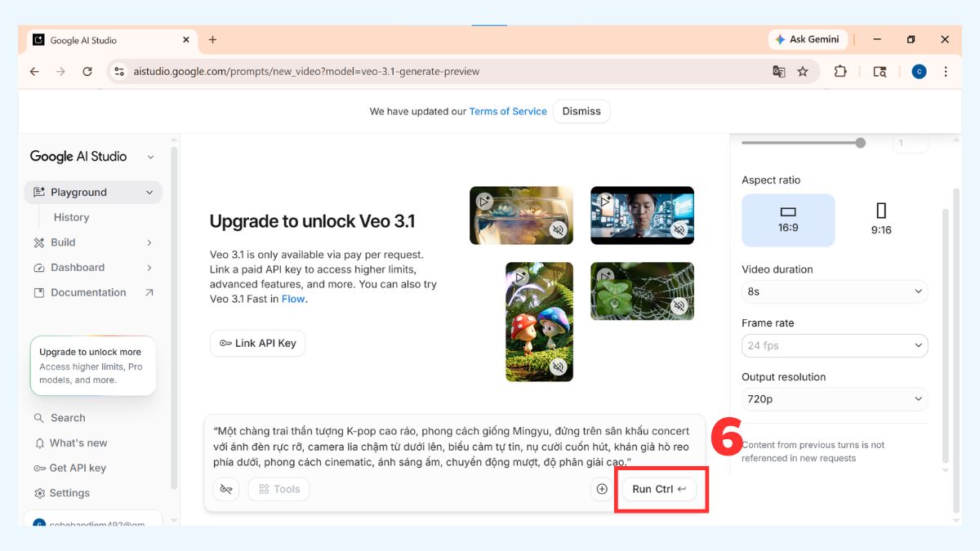Open site info icon in address bar
980x551 pixels.
(119, 72)
